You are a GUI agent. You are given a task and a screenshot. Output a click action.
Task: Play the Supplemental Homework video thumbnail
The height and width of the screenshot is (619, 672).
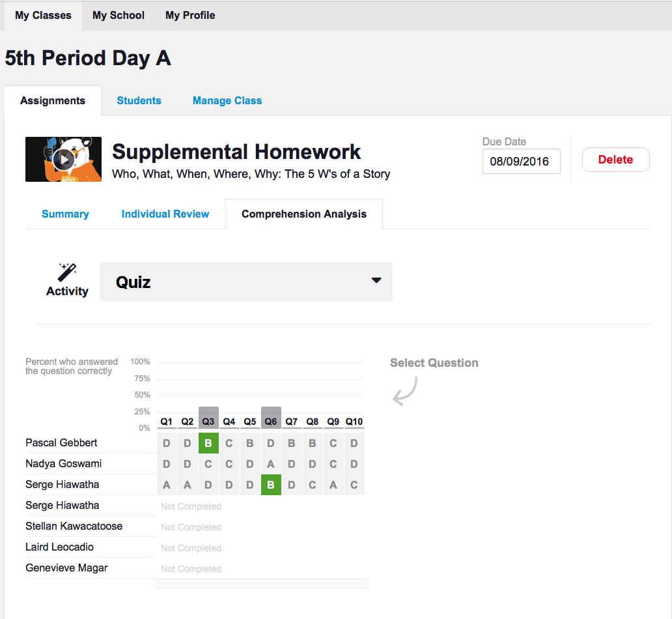(63, 159)
